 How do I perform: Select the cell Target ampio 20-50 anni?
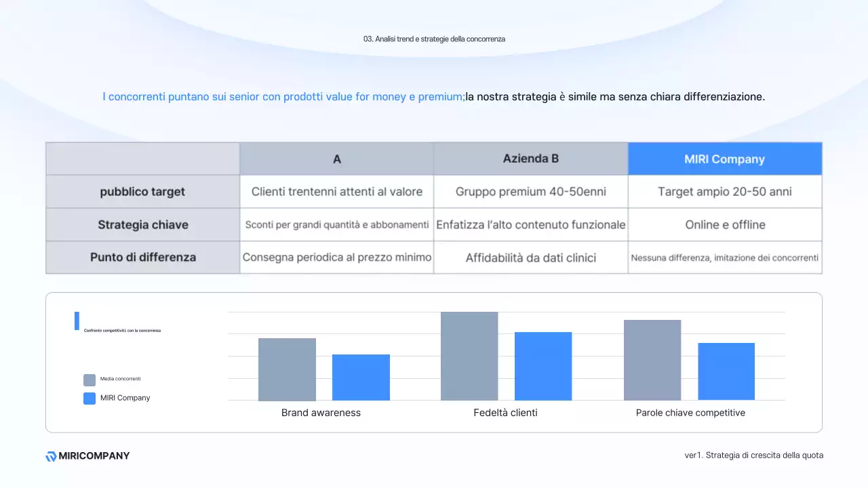click(x=724, y=192)
